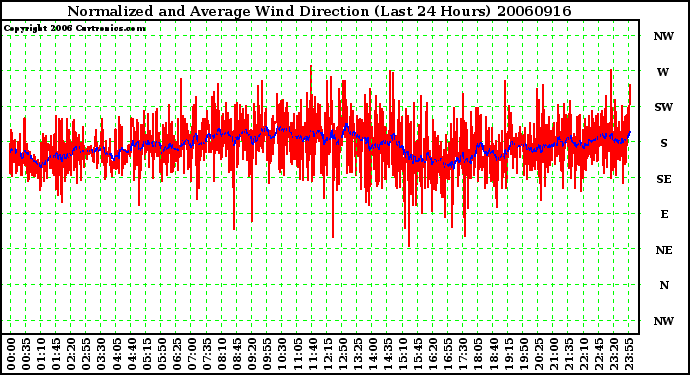This screenshot has height=375, width=690.
Task: Click the top NW axis label
Action: 664,37
